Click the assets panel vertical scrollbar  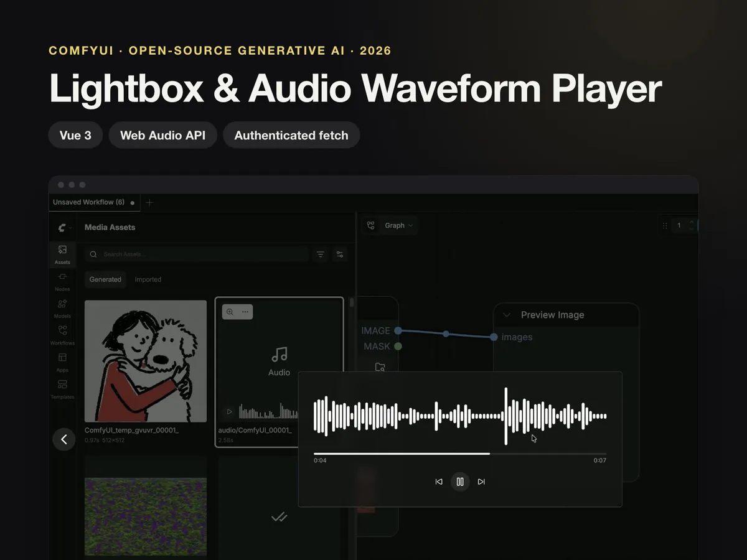point(352,302)
